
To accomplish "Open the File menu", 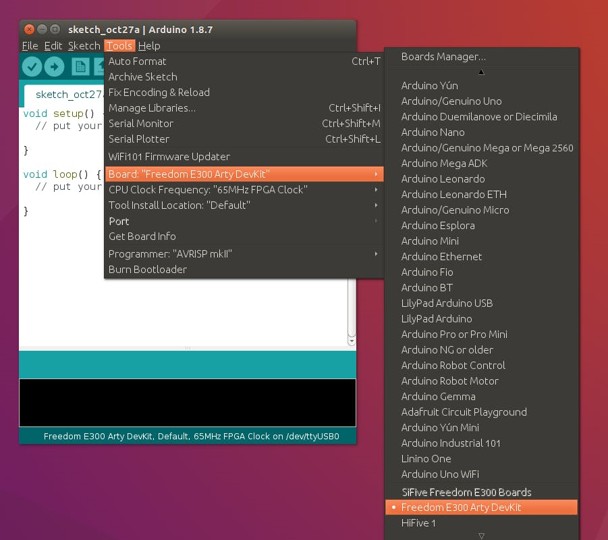I will click(30, 46).
